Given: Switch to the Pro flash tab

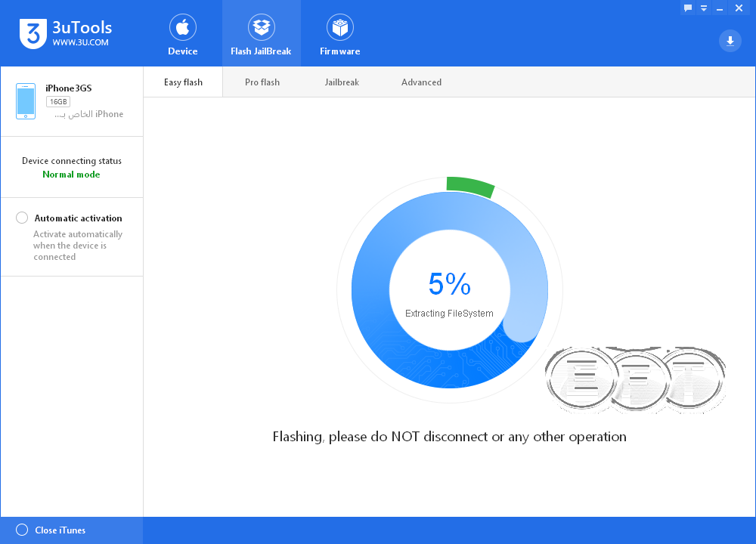Looking at the screenshot, I should click(262, 82).
